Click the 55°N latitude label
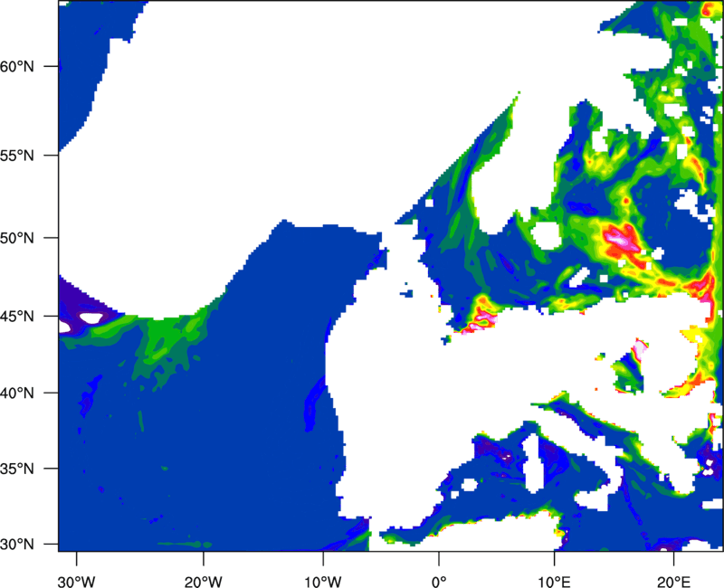This screenshot has width=724, height=588. 17,156
